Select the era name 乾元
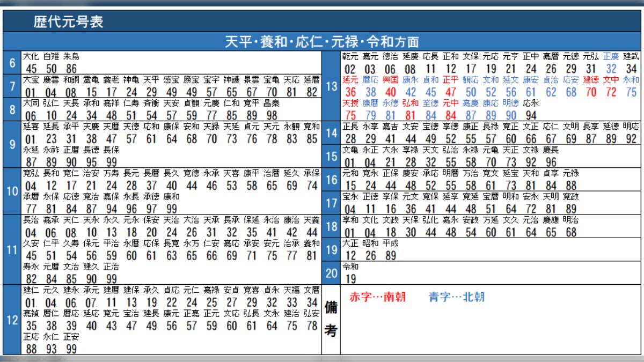644x362 pixels. (350, 56)
